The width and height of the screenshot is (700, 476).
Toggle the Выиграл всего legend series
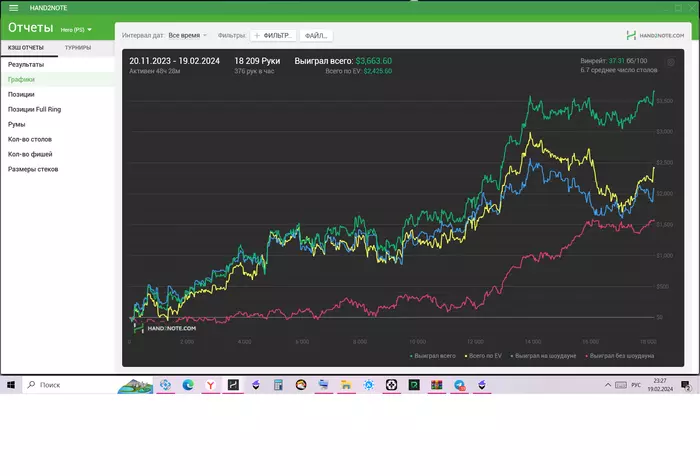(x=433, y=356)
